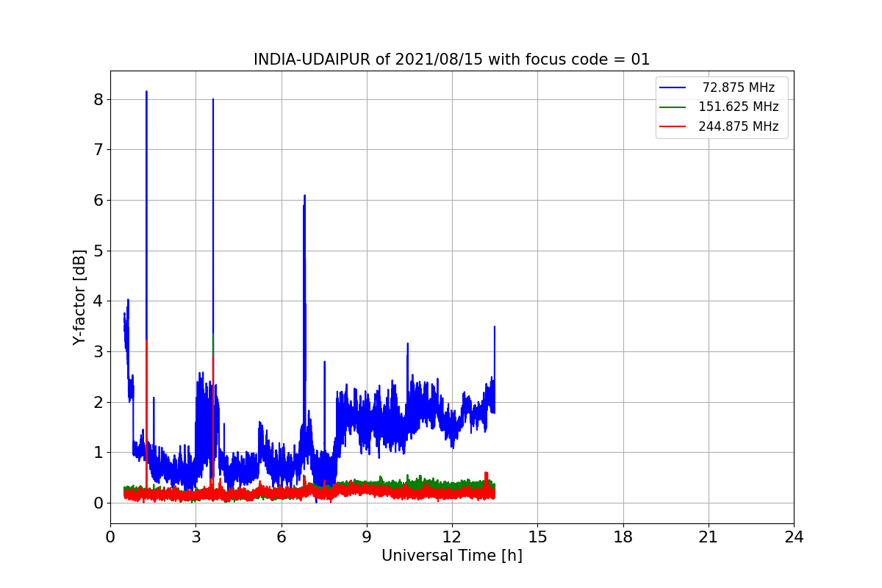The width and height of the screenshot is (882, 588).
Task: Click the x-axis tick label '15'
Action: (537, 537)
